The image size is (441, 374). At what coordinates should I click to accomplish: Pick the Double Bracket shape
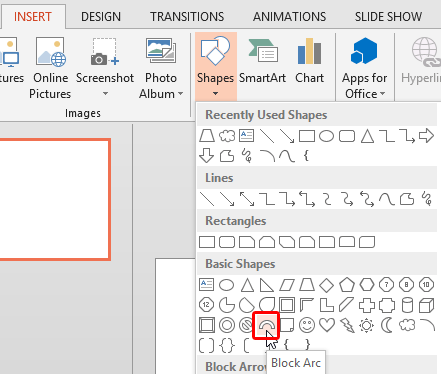pyautogui.click(x=207, y=345)
